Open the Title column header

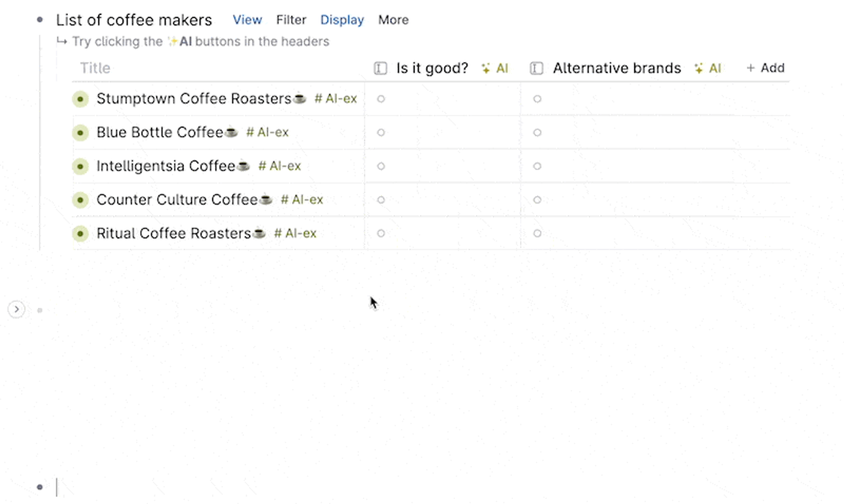(x=95, y=68)
